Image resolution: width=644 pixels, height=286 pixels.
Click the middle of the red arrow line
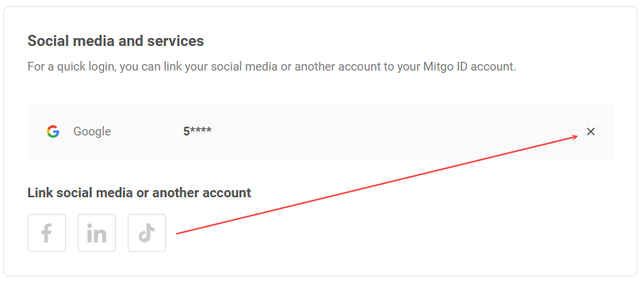[377, 185]
